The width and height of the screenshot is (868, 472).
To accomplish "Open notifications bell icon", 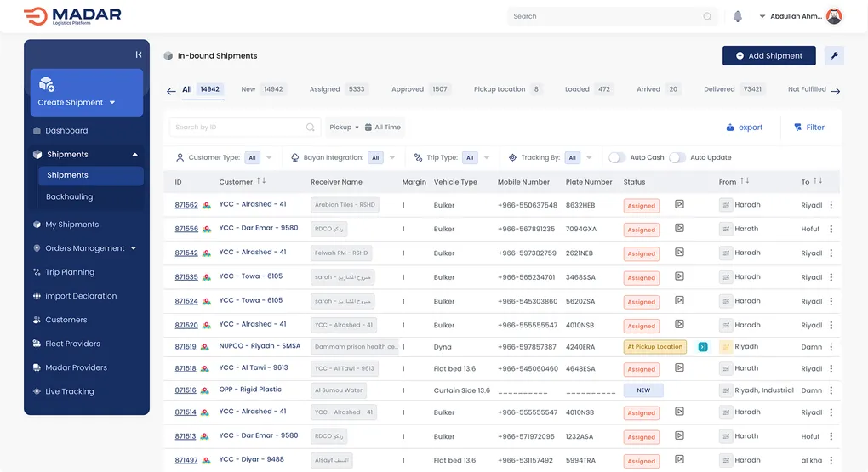I will click(737, 17).
